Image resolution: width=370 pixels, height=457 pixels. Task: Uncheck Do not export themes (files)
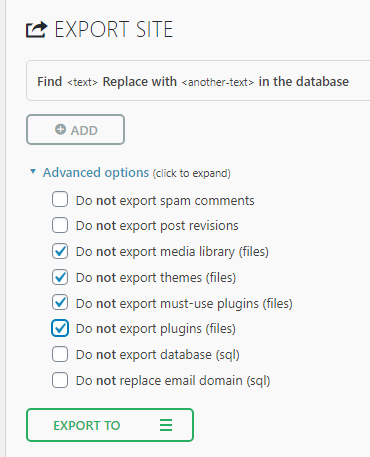(60, 277)
